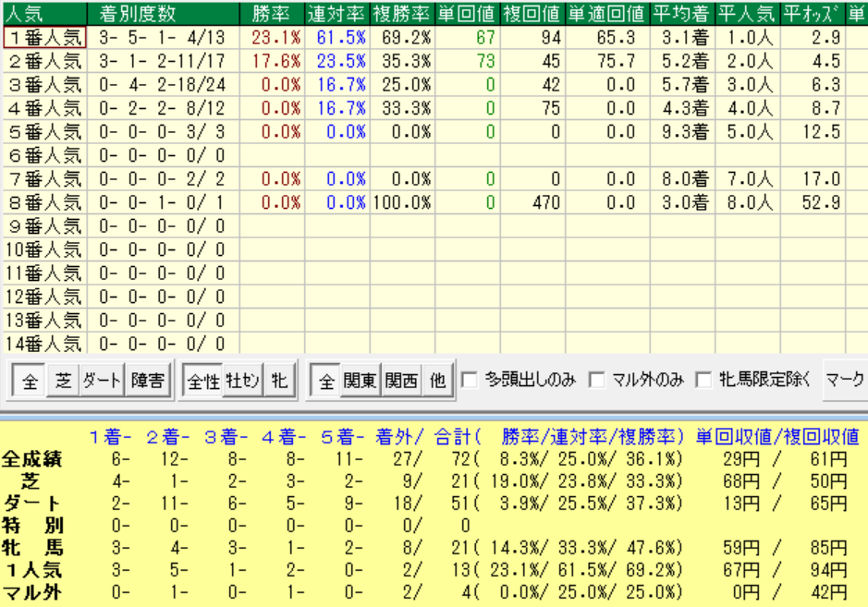Select the 3番人気 row label
868x607 pixels.
pyautogui.click(x=45, y=85)
